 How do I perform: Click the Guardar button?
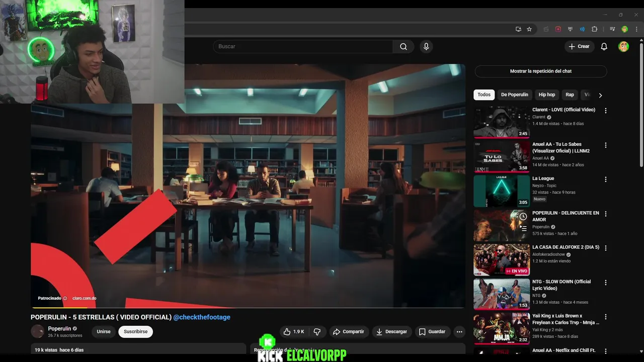[432, 332]
